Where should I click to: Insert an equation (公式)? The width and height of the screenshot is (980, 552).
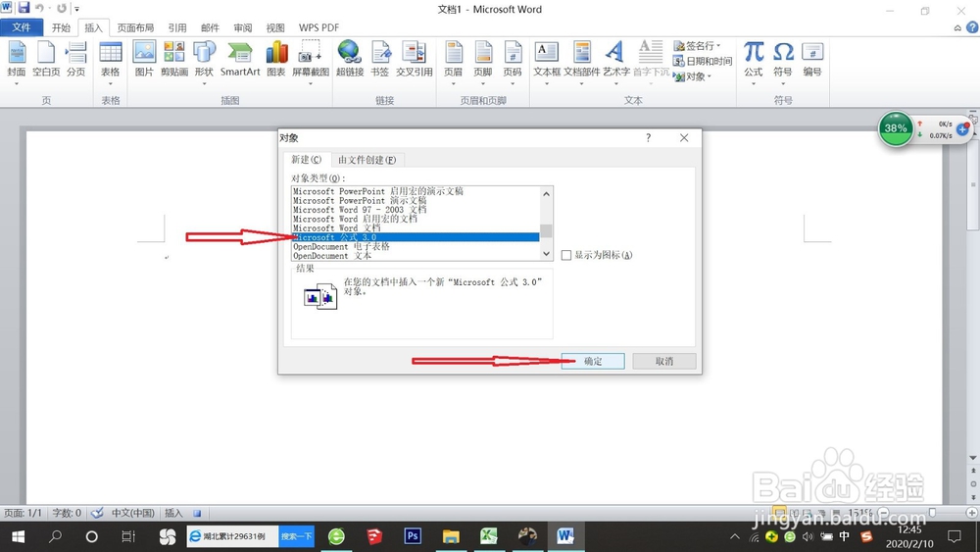pos(753,61)
